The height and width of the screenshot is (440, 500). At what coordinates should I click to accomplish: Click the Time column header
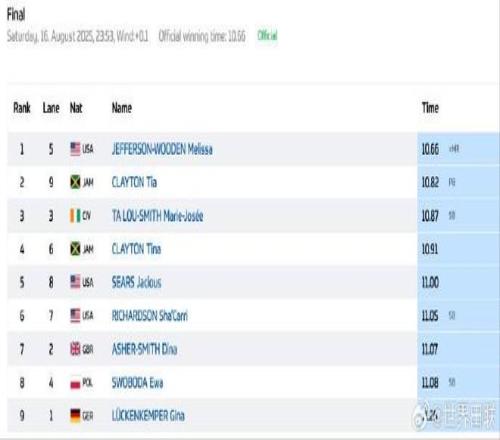click(430, 108)
